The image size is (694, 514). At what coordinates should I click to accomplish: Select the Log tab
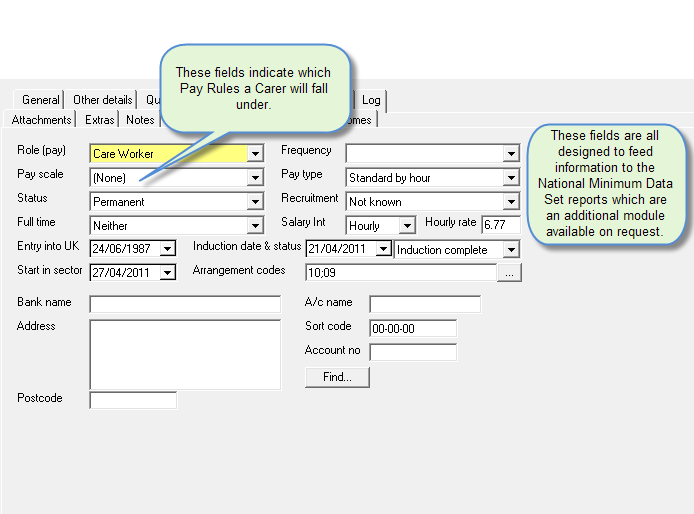pyautogui.click(x=371, y=100)
